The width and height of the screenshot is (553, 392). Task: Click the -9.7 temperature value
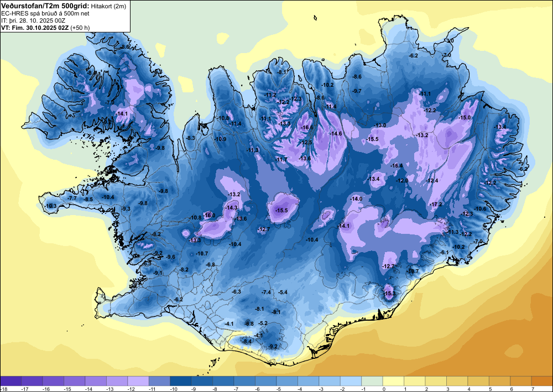(357, 91)
